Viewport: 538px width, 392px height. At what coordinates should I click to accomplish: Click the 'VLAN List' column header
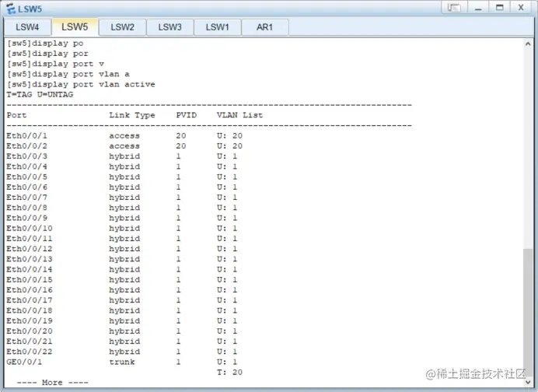tap(239, 115)
